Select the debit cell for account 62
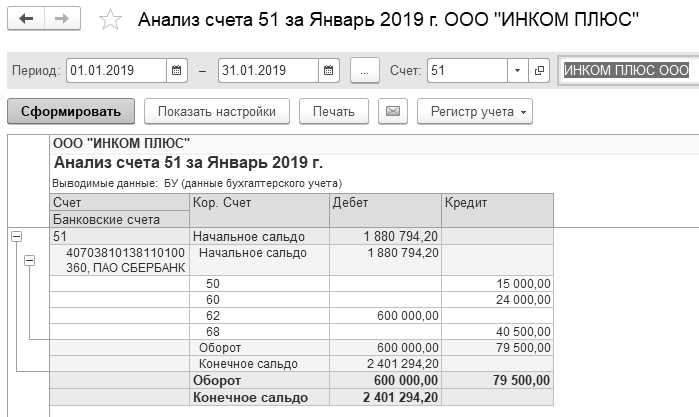This screenshot has height=417, width=699. pos(385,316)
